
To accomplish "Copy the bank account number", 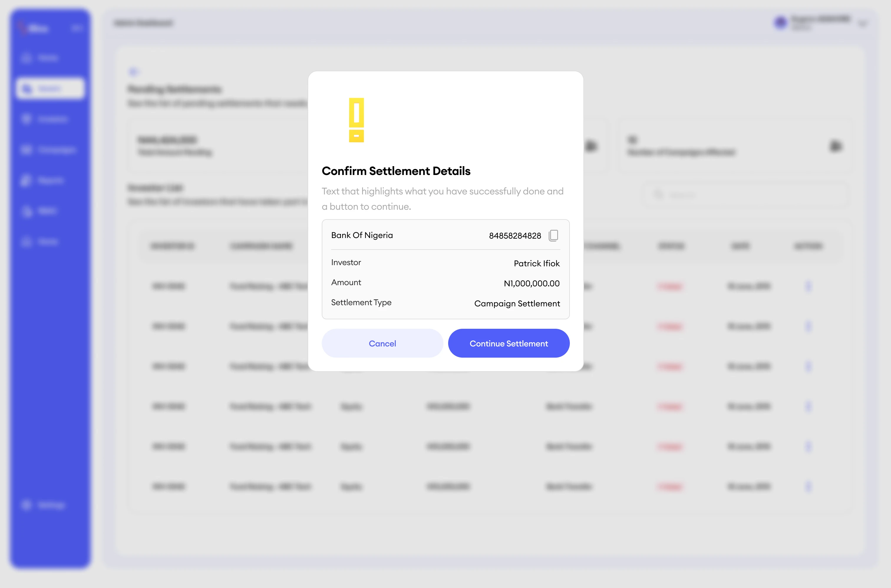I will (x=553, y=235).
